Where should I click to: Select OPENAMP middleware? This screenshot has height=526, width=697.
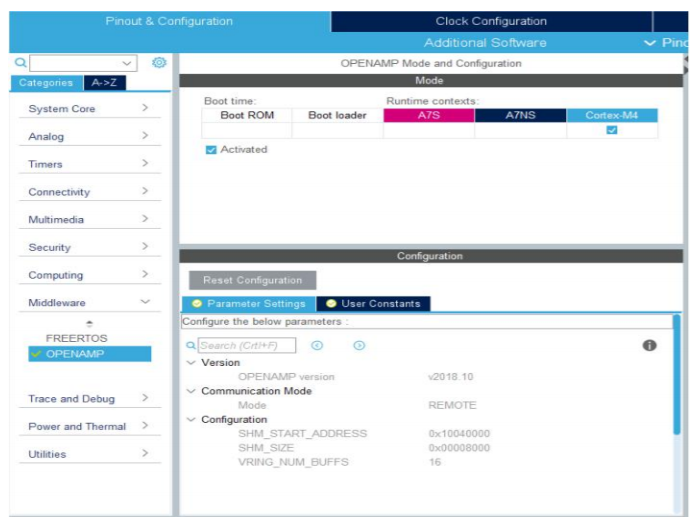(x=90, y=354)
